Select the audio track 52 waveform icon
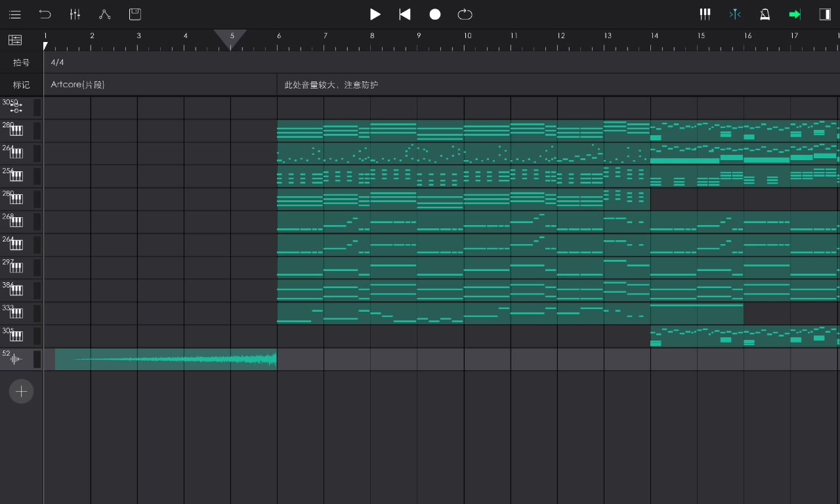Image resolution: width=840 pixels, height=504 pixels. coord(16,359)
